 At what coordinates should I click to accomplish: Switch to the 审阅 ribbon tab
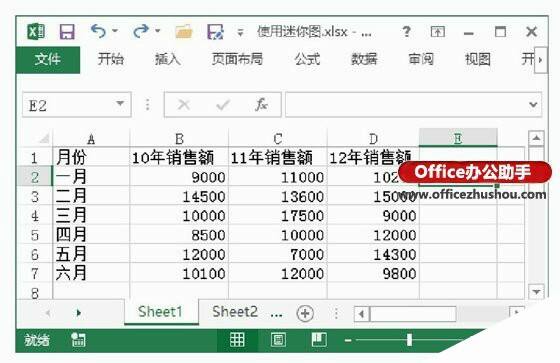point(421,59)
